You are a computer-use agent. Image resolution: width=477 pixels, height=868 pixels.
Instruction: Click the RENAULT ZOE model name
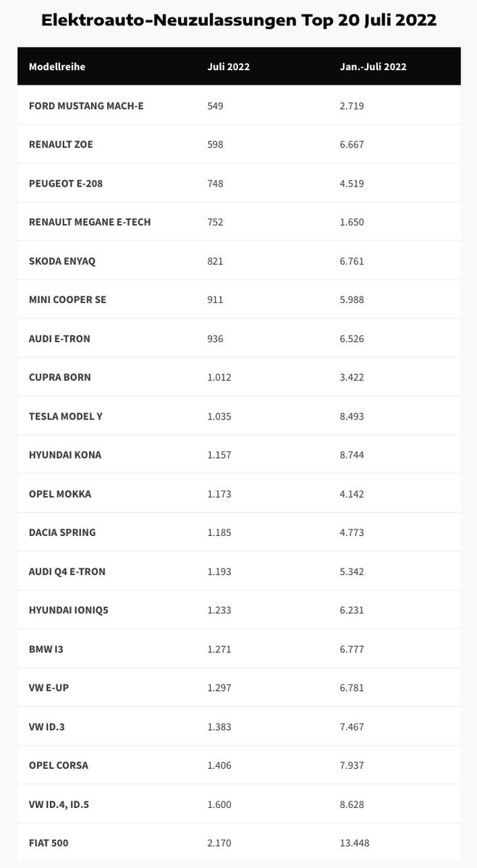61,145
